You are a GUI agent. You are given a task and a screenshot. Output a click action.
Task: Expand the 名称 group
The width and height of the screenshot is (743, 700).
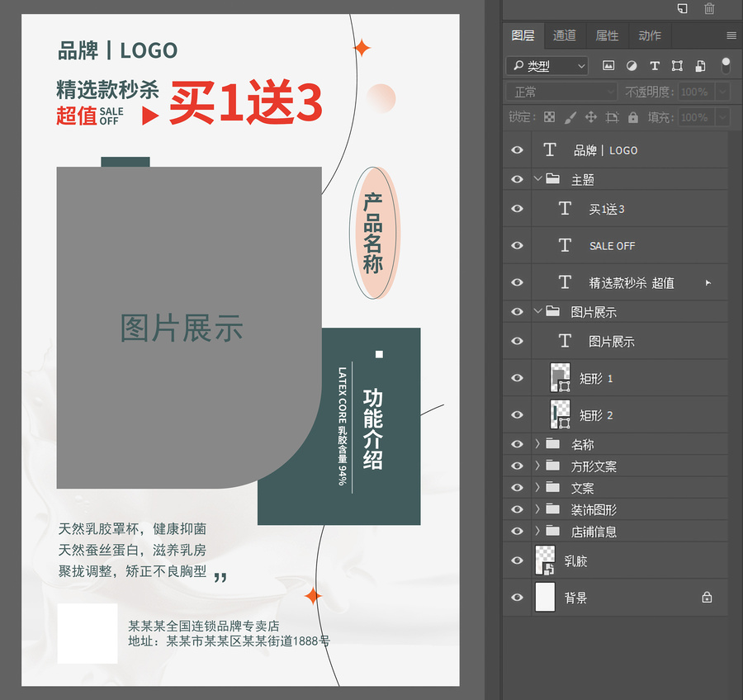coord(537,443)
